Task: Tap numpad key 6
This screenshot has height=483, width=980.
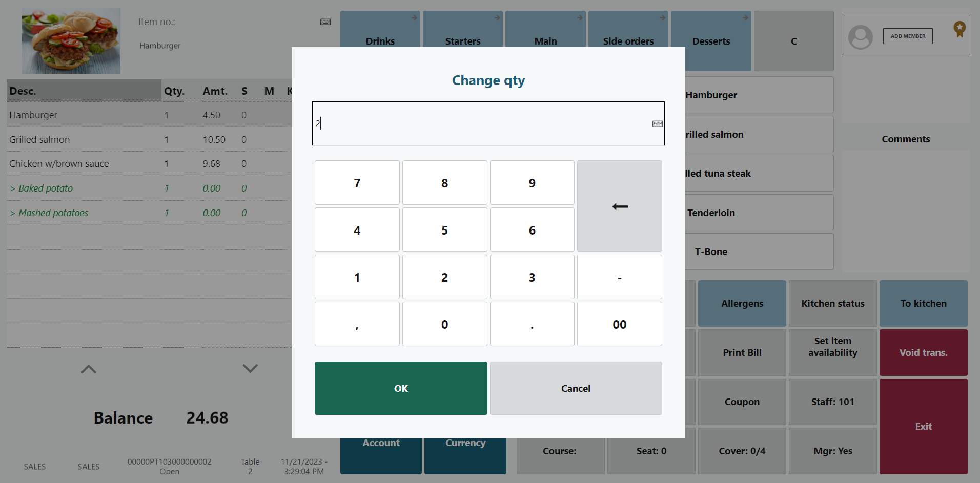Action: click(x=532, y=230)
